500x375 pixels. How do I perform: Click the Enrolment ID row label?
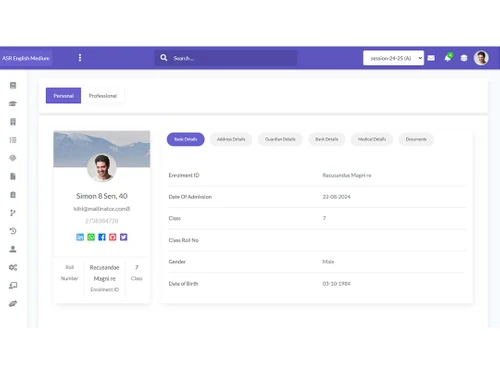click(x=184, y=175)
